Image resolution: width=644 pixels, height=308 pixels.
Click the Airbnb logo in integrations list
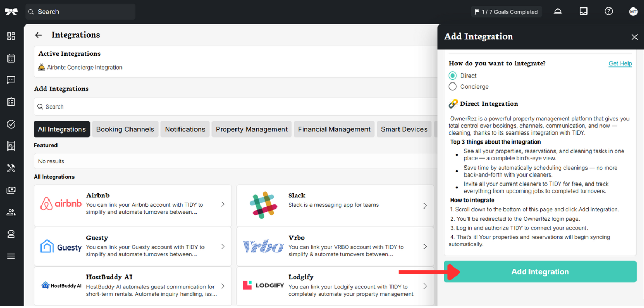[61, 204]
